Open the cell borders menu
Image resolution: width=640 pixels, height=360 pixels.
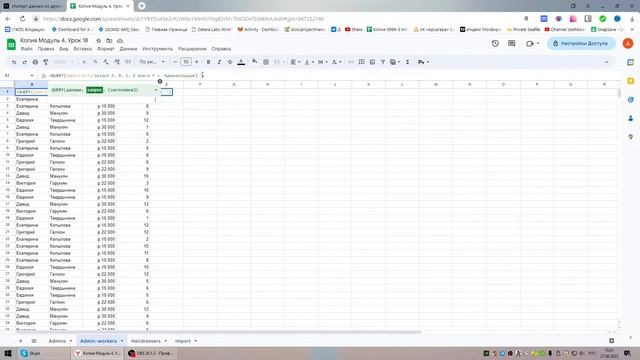tap(266, 62)
